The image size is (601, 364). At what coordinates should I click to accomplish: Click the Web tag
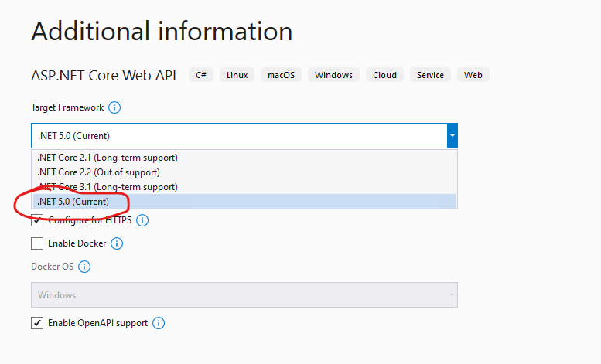click(473, 75)
